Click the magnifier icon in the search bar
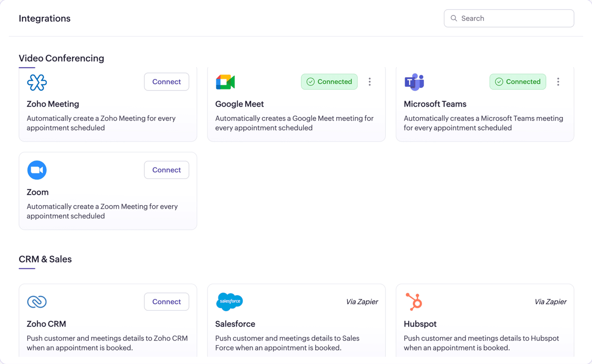 pos(454,18)
